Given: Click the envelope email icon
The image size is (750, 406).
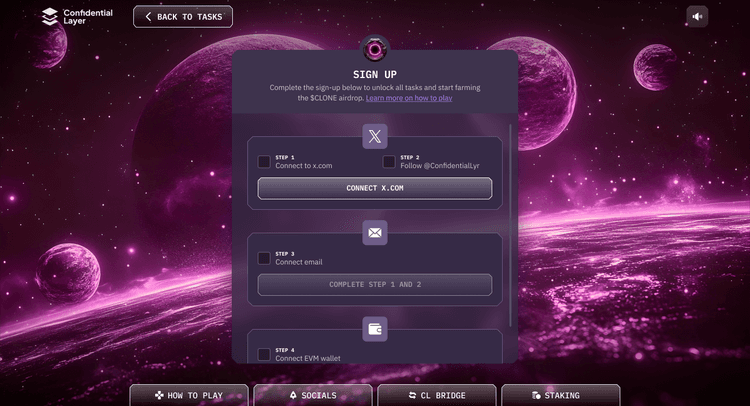Looking at the screenshot, I should [375, 233].
